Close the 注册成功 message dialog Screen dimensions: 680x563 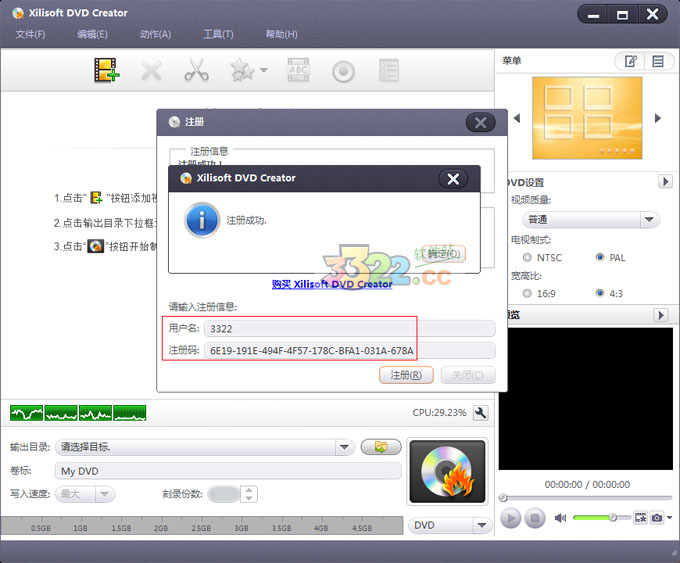[453, 179]
